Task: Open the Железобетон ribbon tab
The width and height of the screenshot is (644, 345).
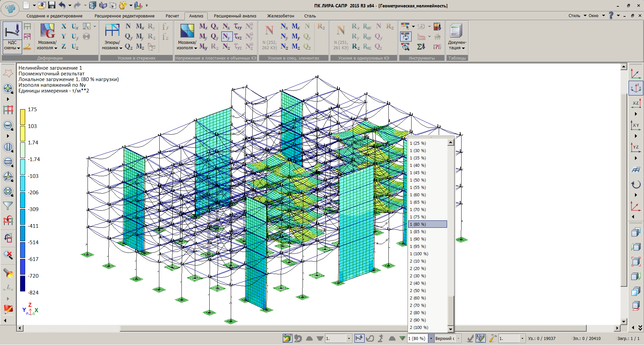Action: (280, 16)
